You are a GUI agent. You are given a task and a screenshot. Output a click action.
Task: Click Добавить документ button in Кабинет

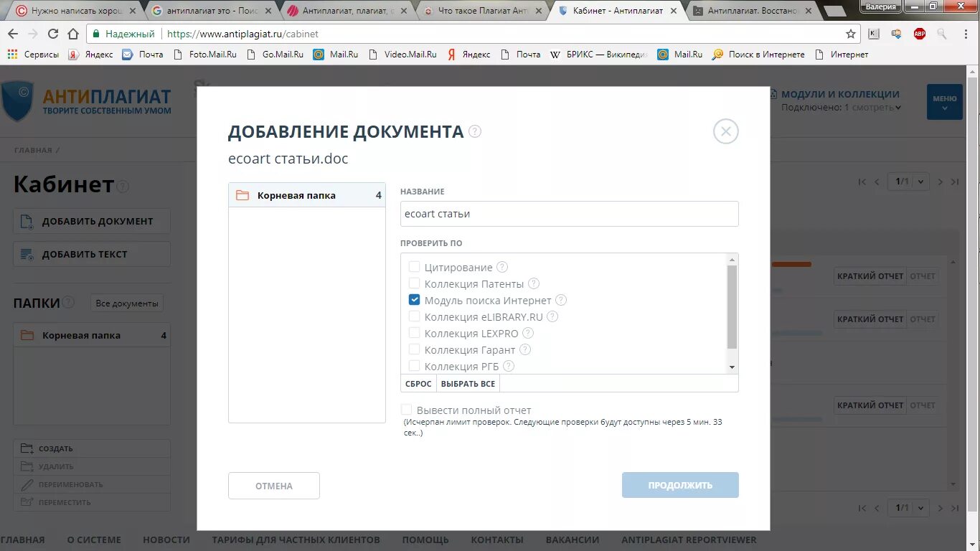point(92,221)
